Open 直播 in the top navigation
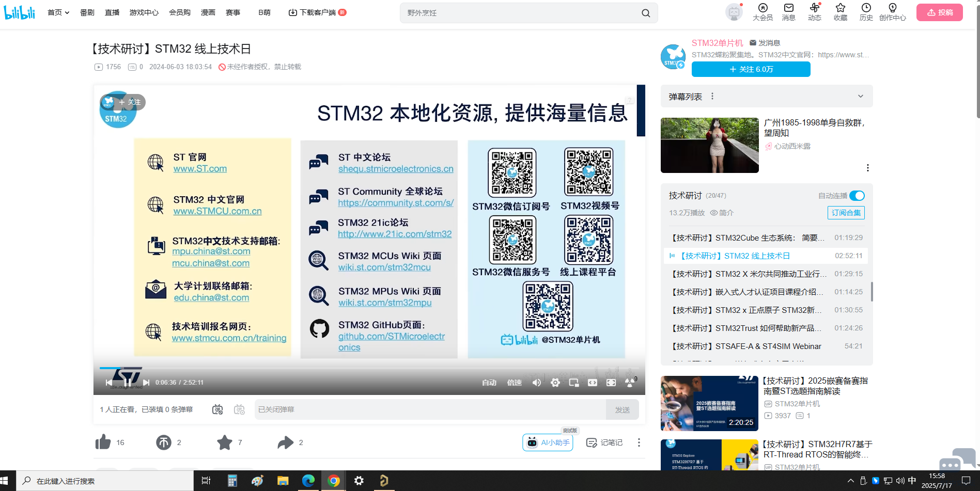 pyautogui.click(x=112, y=12)
